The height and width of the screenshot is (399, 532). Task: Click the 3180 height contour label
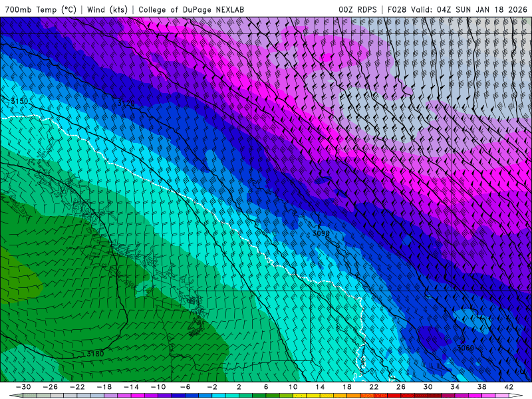pyautogui.click(x=95, y=354)
